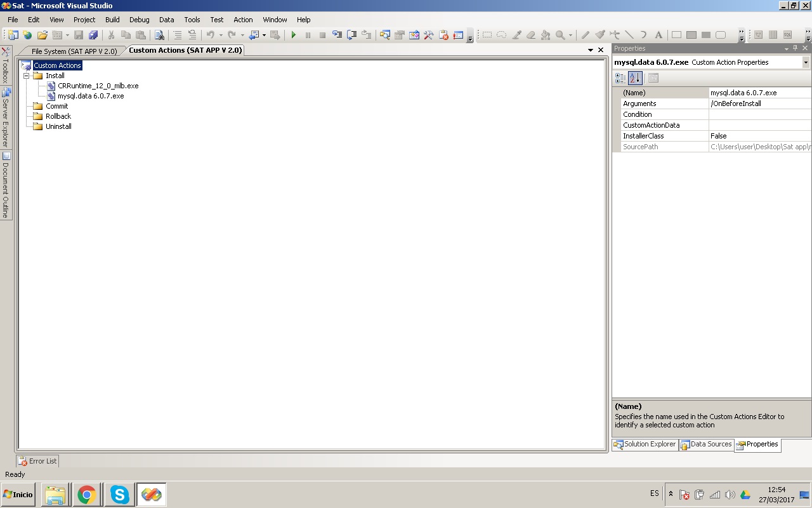
Task: Click the Navigate Backward icon
Action: pyautogui.click(x=254, y=35)
